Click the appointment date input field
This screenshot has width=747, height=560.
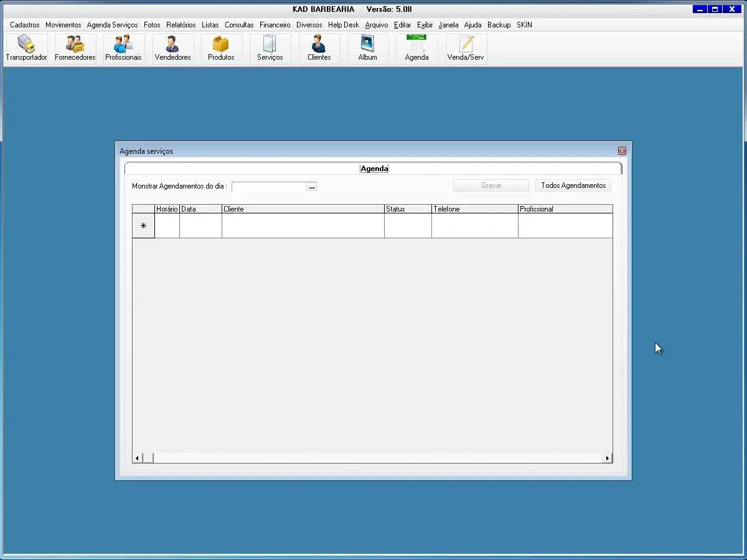point(268,187)
